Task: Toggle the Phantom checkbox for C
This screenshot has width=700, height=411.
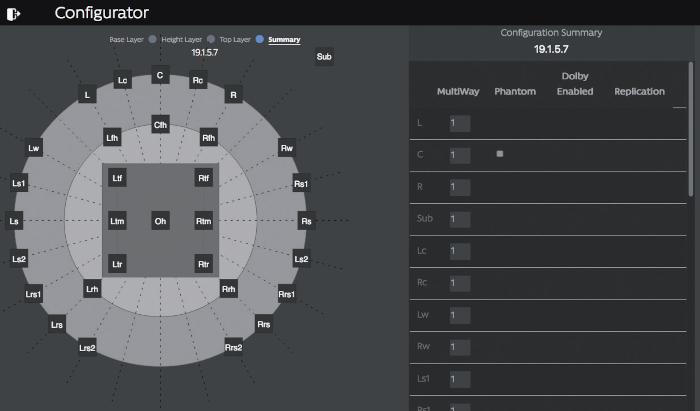Action: [500, 154]
